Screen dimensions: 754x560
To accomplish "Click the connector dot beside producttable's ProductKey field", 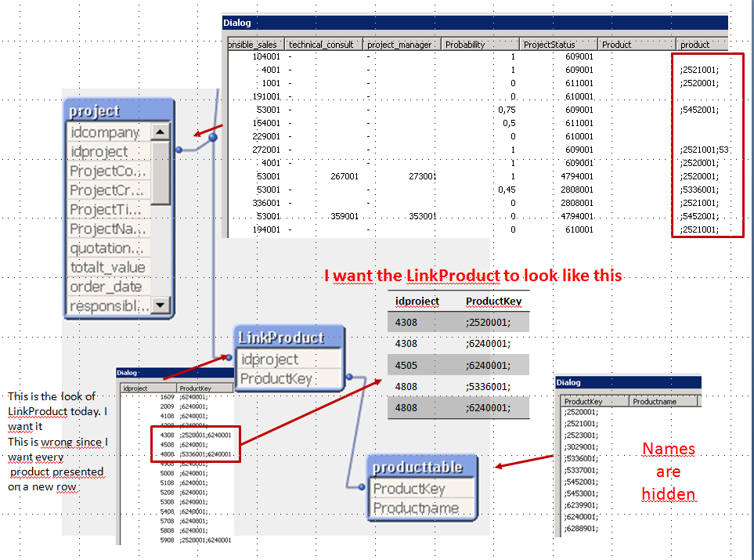I will [x=362, y=487].
